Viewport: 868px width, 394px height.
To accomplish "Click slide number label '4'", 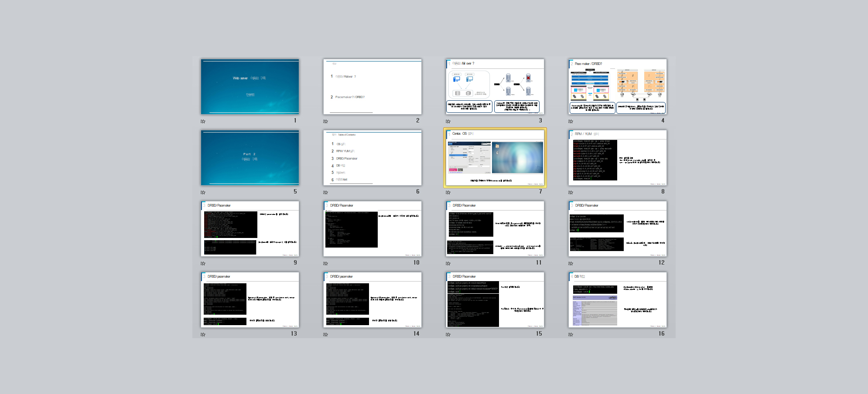I will coord(663,121).
